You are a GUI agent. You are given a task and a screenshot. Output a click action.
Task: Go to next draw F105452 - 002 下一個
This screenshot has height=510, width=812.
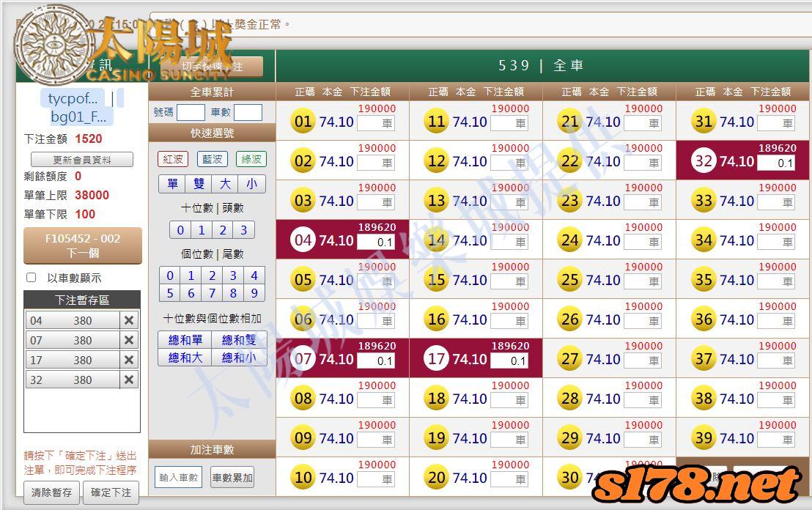[83, 245]
